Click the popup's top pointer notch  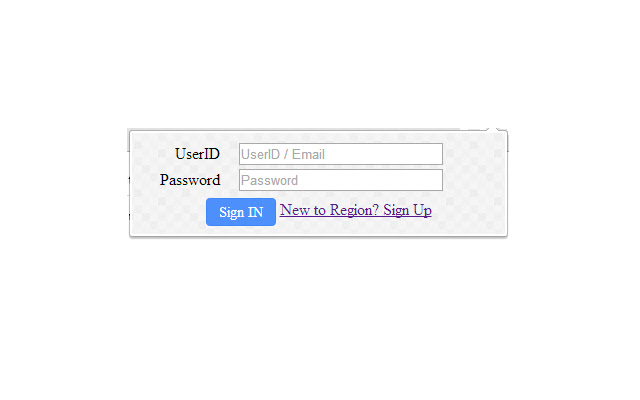tap(493, 129)
